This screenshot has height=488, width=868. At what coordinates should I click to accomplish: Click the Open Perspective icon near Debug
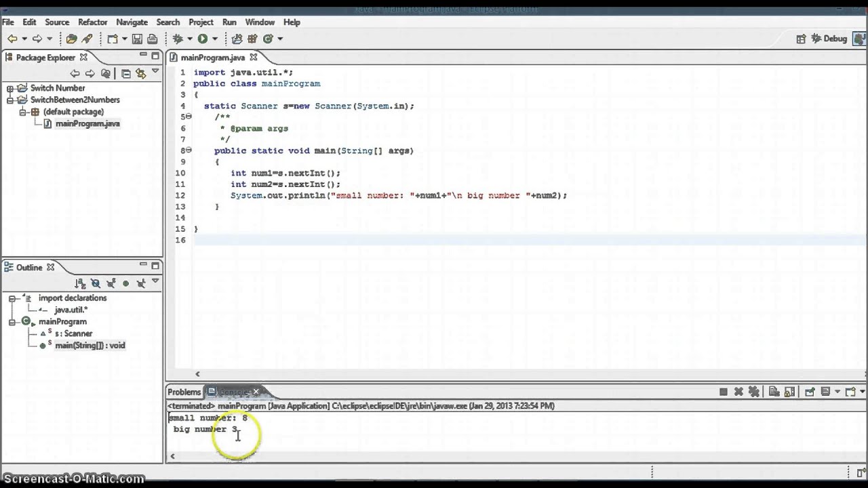pyautogui.click(x=801, y=39)
